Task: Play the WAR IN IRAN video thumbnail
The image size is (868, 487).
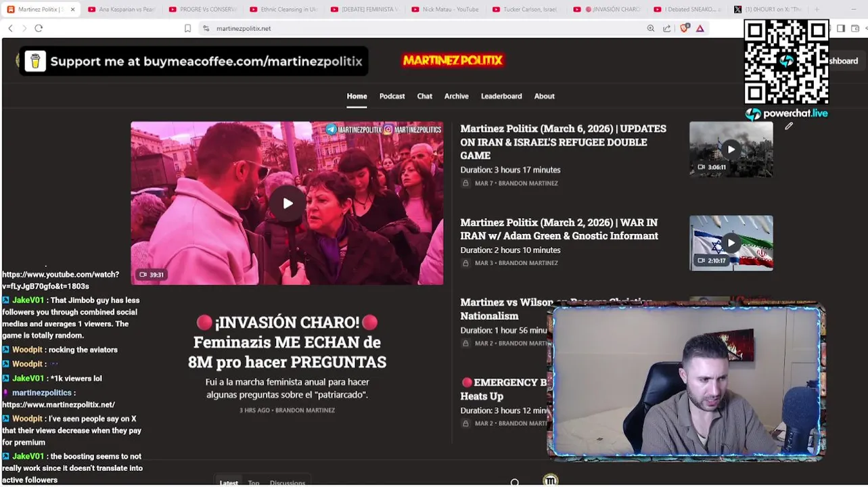Action: (x=731, y=243)
